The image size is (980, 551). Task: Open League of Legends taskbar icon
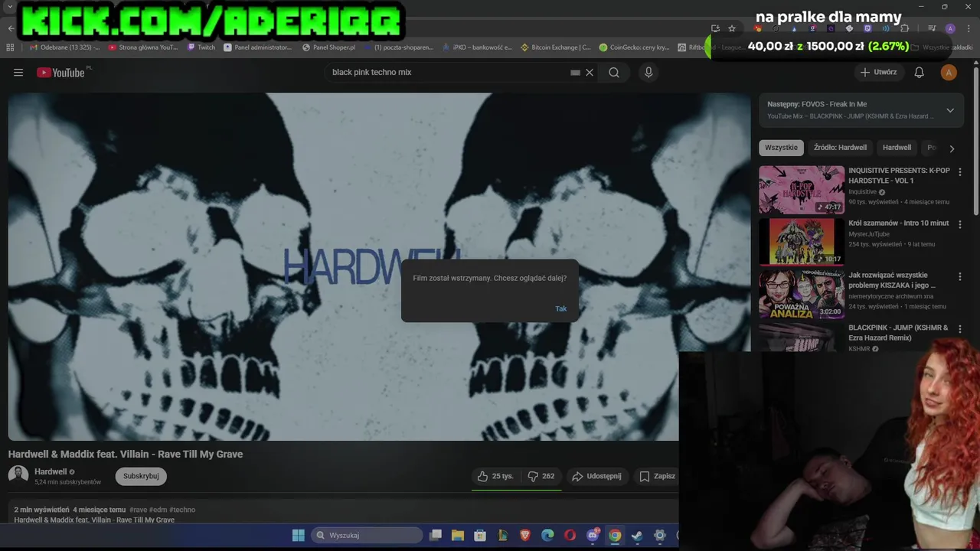502,535
